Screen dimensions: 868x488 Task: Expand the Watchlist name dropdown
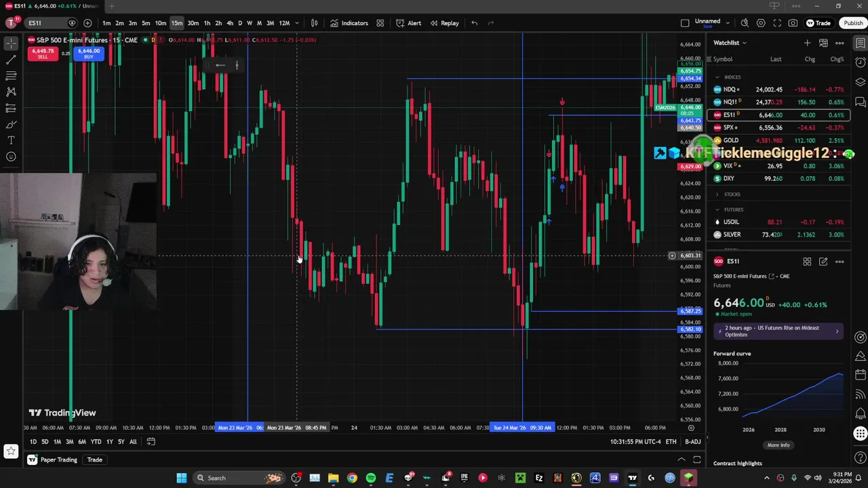pyautogui.click(x=730, y=43)
